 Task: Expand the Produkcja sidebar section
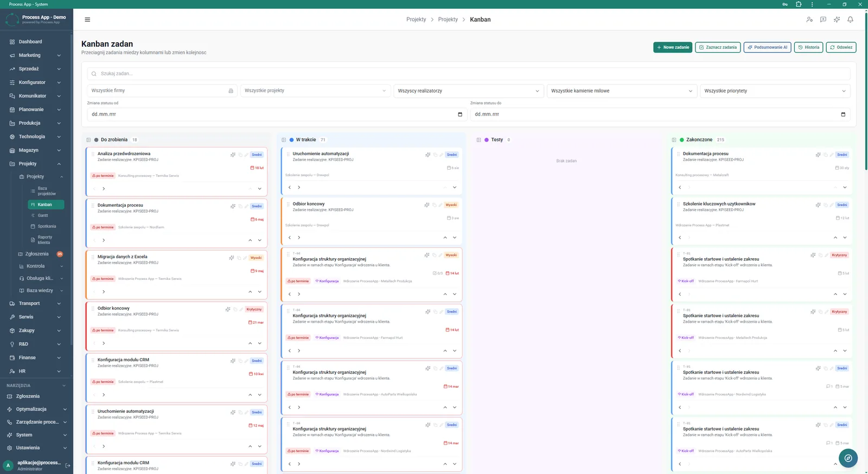pos(36,123)
